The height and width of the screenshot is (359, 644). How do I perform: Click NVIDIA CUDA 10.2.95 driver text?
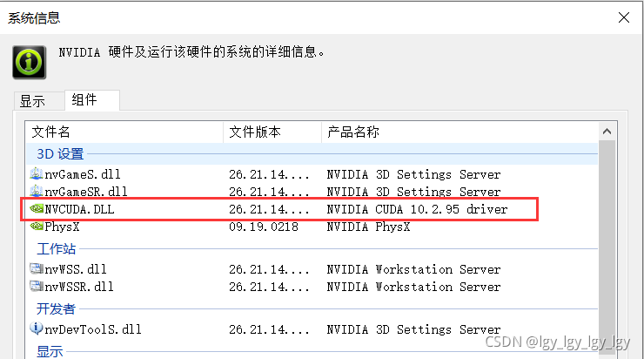coord(417,209)
